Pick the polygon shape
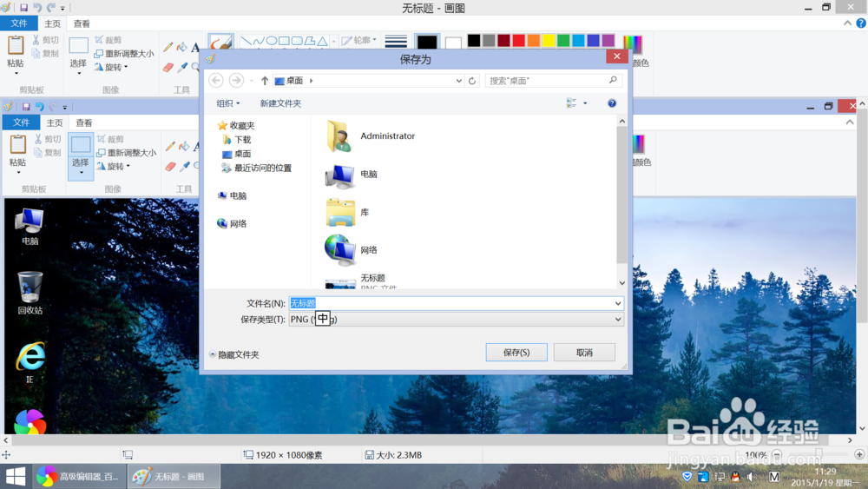 (310, 41)
